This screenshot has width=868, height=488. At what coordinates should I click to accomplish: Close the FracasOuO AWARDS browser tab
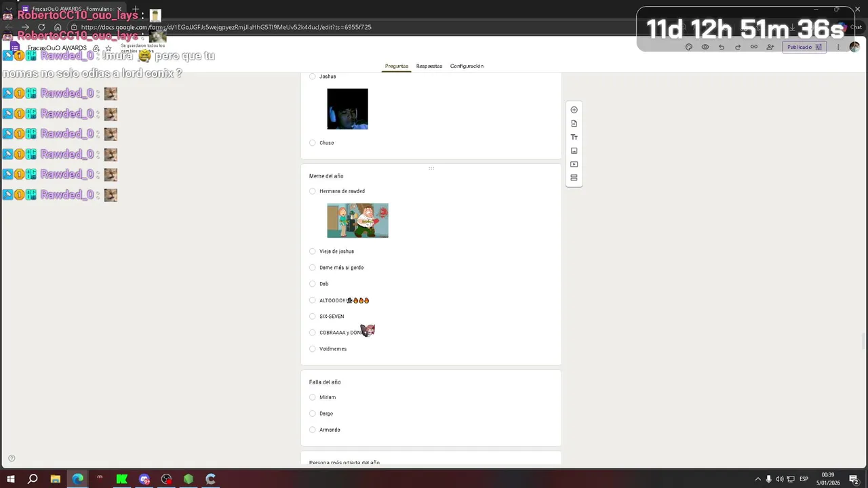(119, 9)
